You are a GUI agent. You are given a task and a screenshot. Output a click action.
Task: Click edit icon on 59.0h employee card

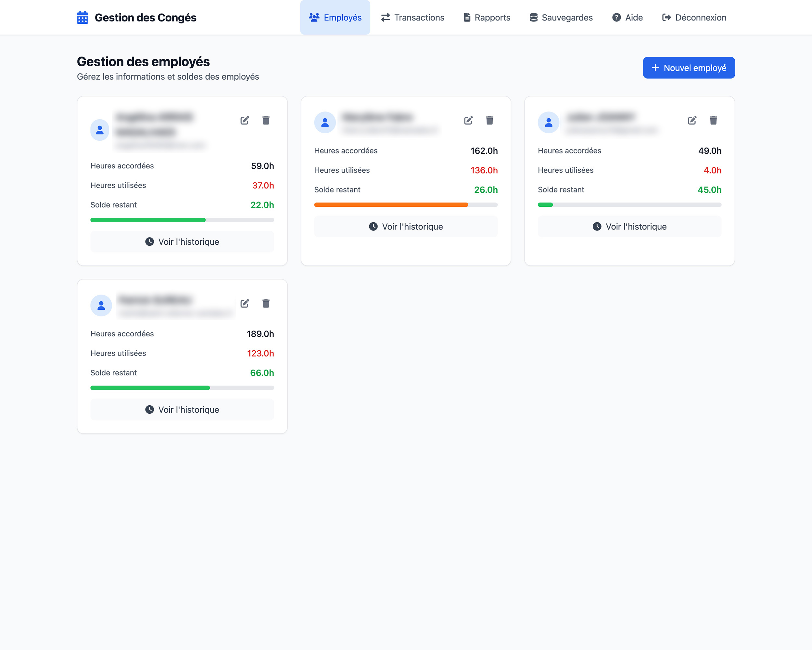245,120
